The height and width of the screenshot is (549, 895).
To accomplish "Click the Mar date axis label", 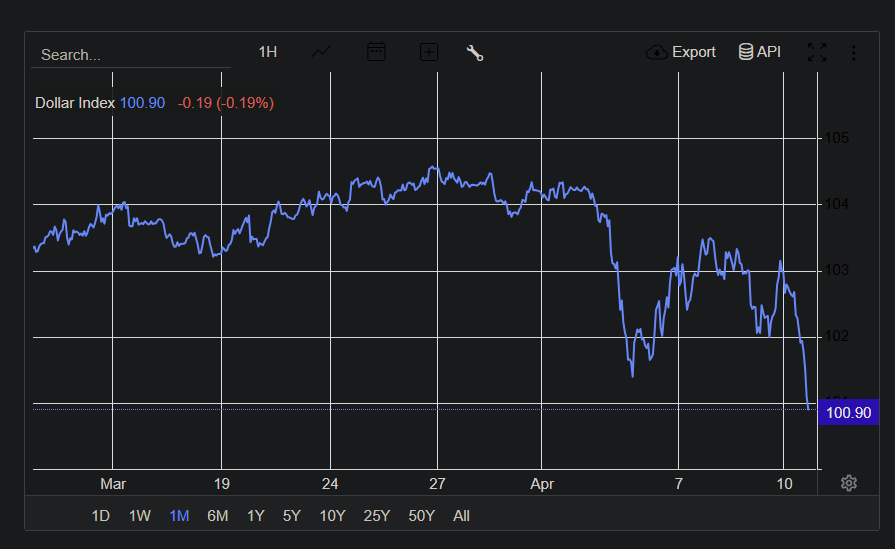I will click(113, 484).
